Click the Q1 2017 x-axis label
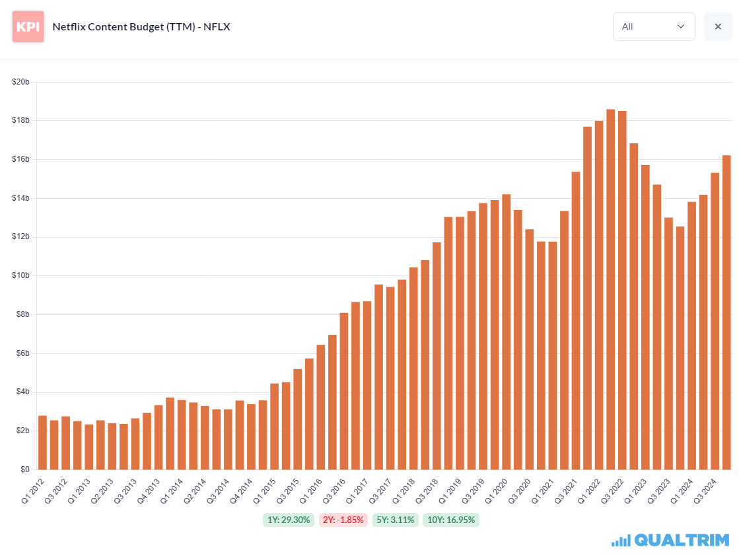 357,491
